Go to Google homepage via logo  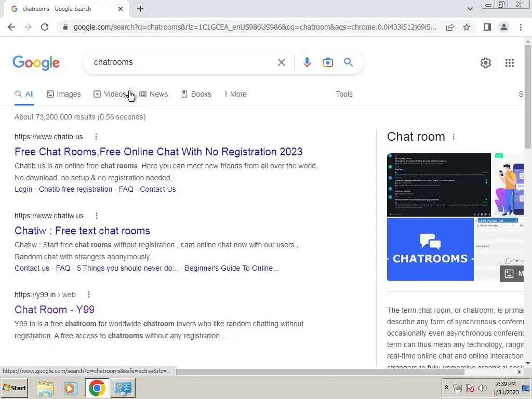[x=36, y=63]
